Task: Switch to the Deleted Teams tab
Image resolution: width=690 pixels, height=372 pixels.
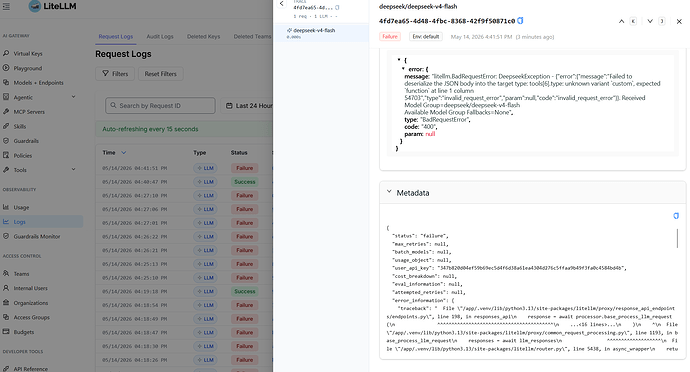Action: [x=252, y=37]
